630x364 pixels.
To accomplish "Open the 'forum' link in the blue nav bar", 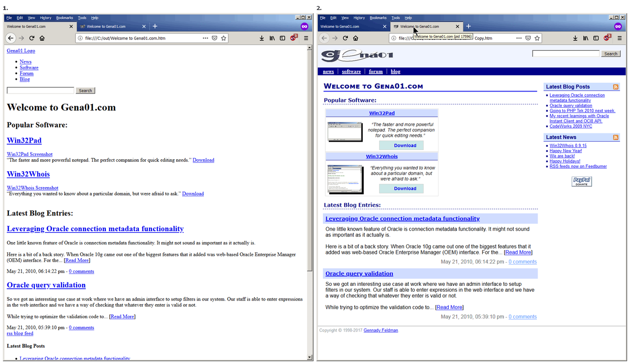I will pos(376,71).
